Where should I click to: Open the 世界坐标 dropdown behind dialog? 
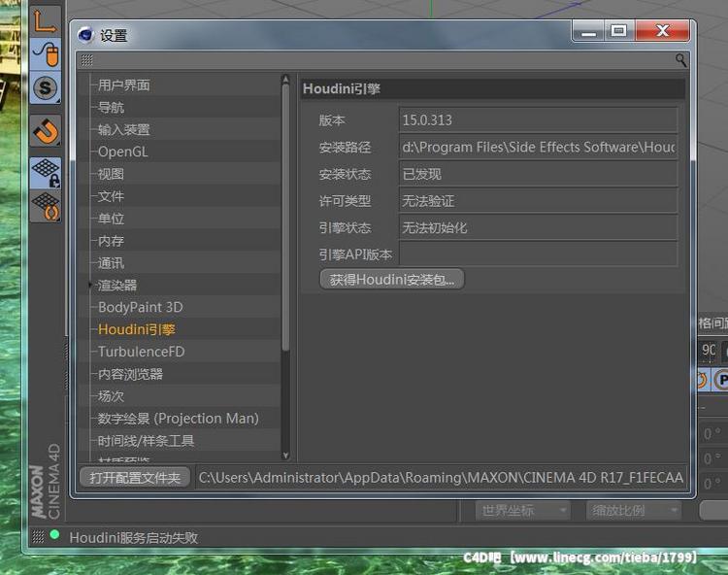click(x=522, y=511)
